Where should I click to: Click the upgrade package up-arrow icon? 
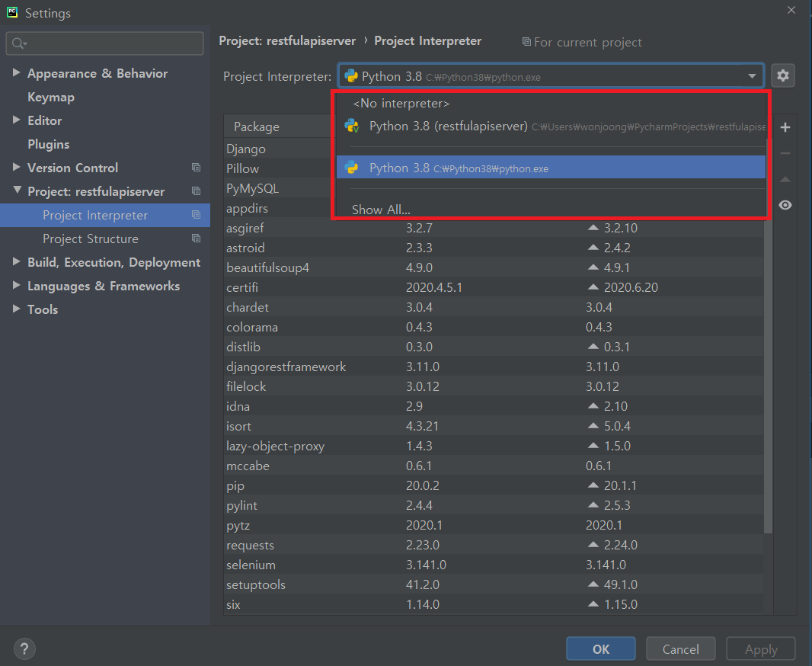point(785,179)
